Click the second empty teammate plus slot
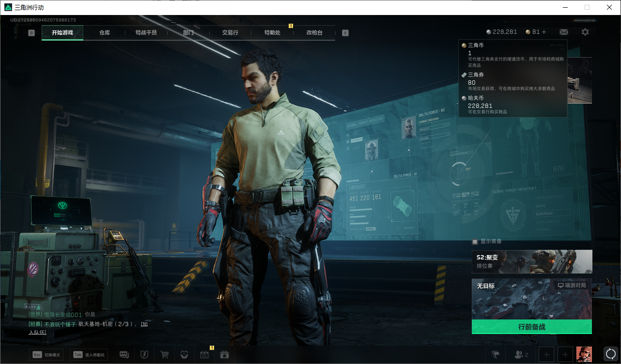Screen dimensions: 621x364 click(565, 355)
